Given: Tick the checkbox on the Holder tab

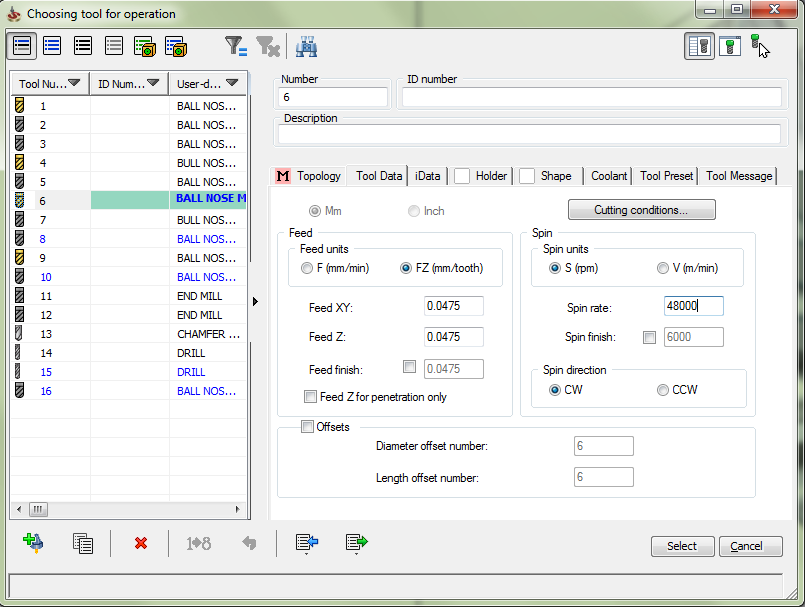Looking at the screenshot, I should (x=462, y=176).
